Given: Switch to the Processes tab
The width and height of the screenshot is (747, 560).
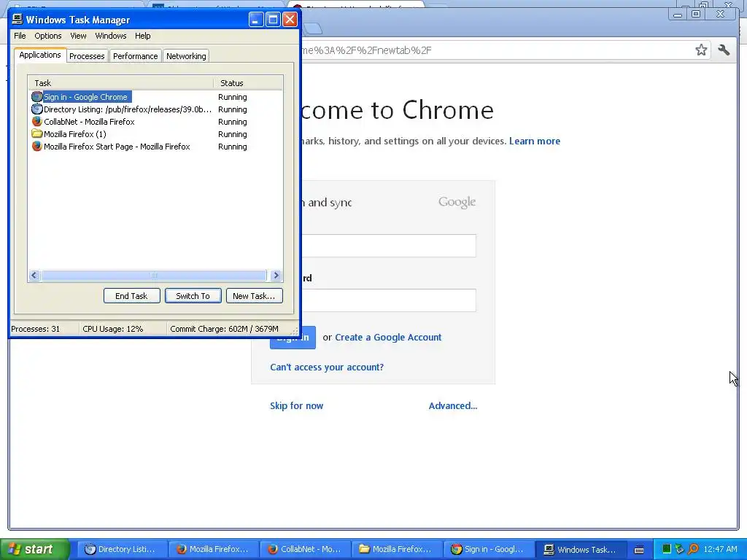Looking at the screenshot, I should tap(87, 55).
